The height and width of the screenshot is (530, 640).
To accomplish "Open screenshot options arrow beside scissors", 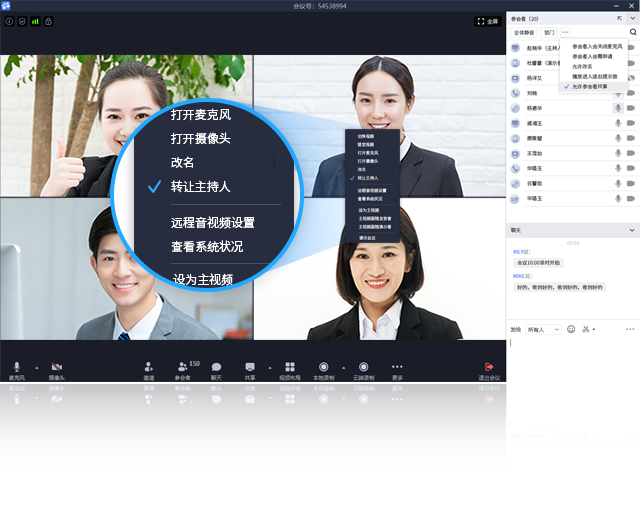I will pos(594,329).
